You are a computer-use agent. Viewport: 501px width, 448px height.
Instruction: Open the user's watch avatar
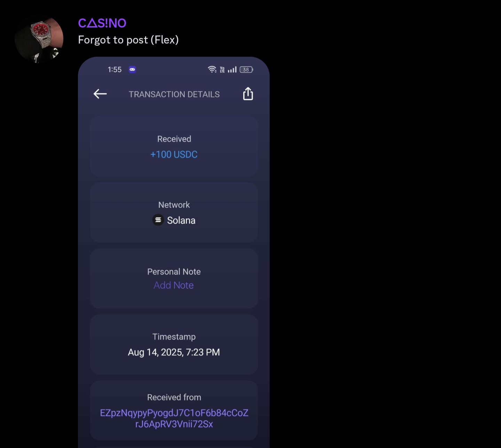click(x=39, y=39)
